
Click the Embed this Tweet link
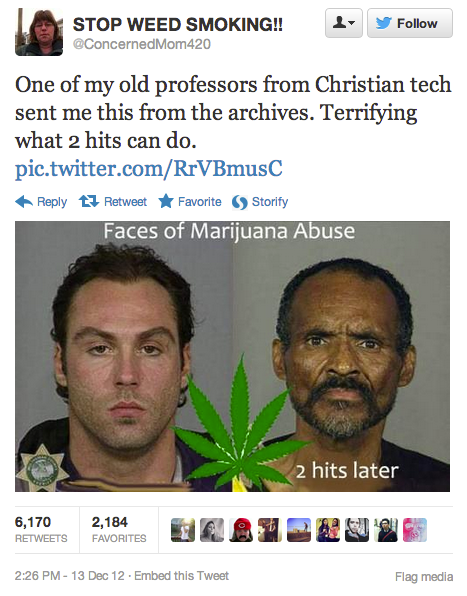181,576
